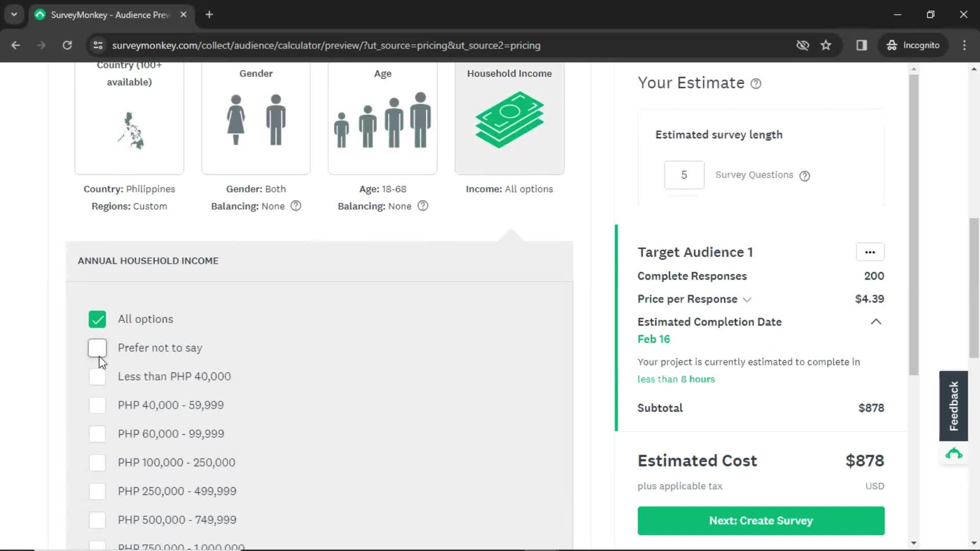
Task: Click the Next: Create Survey button
Action: click(761, 521)
